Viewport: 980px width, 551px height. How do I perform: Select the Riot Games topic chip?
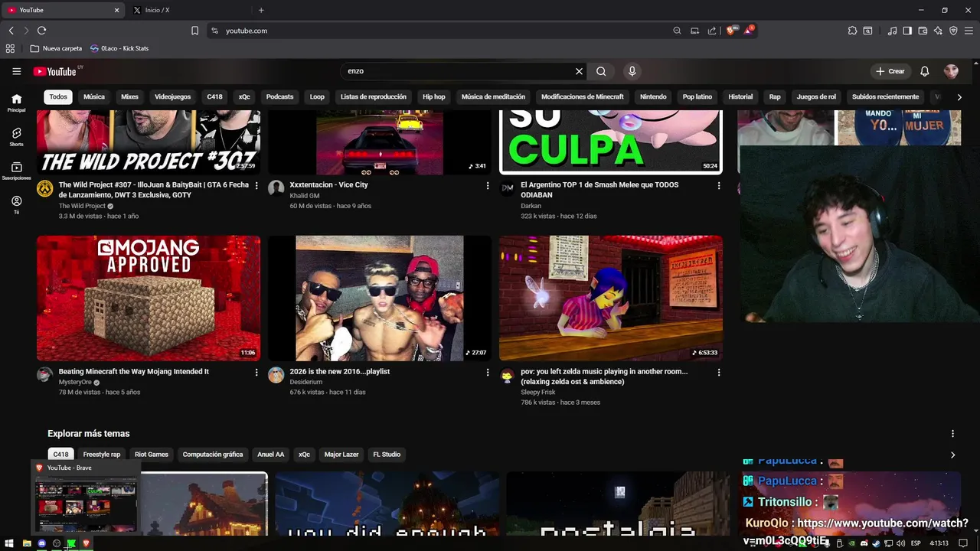tap(152, 455)
